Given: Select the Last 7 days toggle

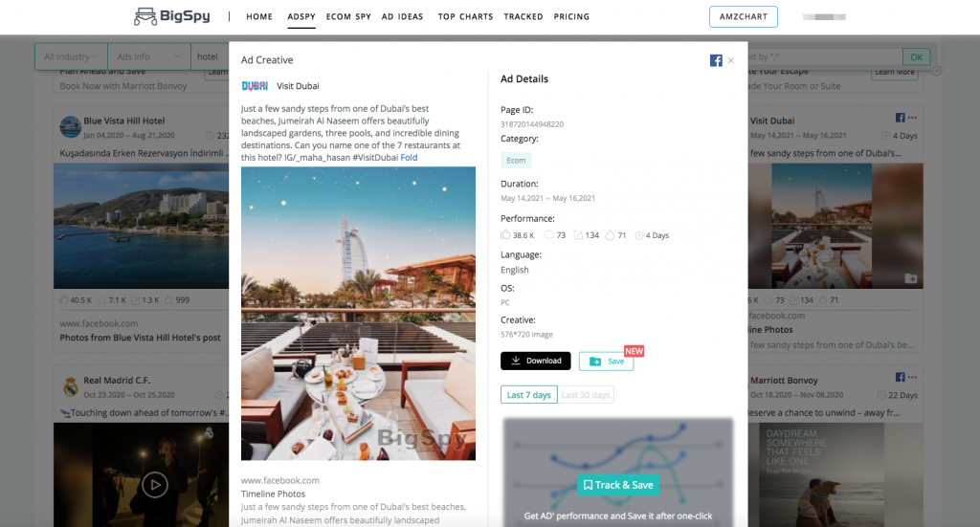Looking at the screenshot, I should (x=528, y=395).
